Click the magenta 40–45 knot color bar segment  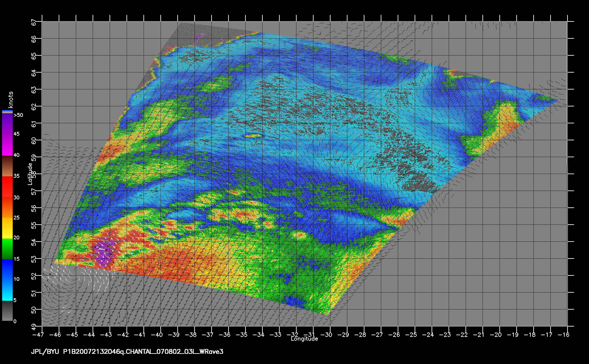click(7, 145)
